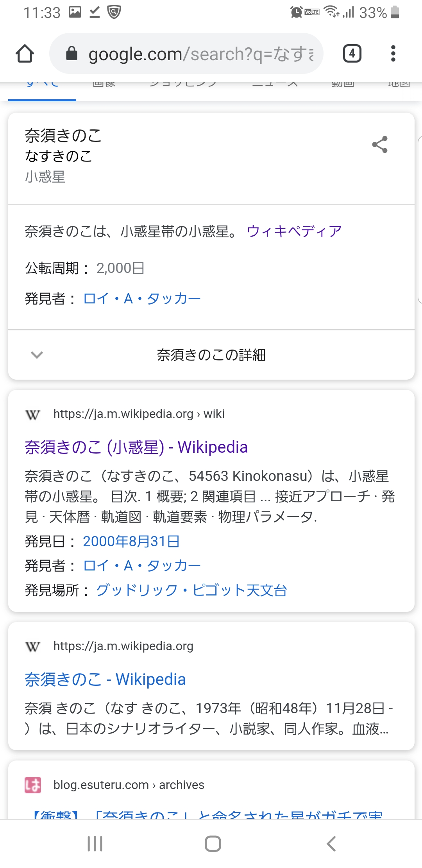Tap discovery date 2000年8月31日 link
This screenshot has width=422, height=868.
[x=131, y=542]
